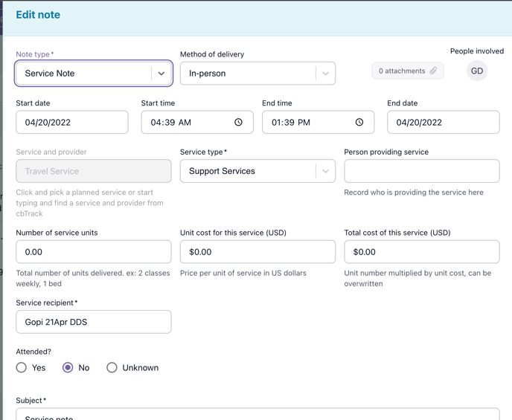Open the 0 attachments button
This screenshot has height=420, width=512.
(407, 71)
